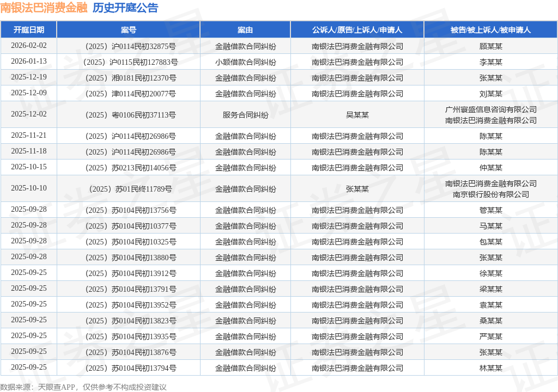
Task: Select defendant 徐某某
Action: click(x=491, y=273)
